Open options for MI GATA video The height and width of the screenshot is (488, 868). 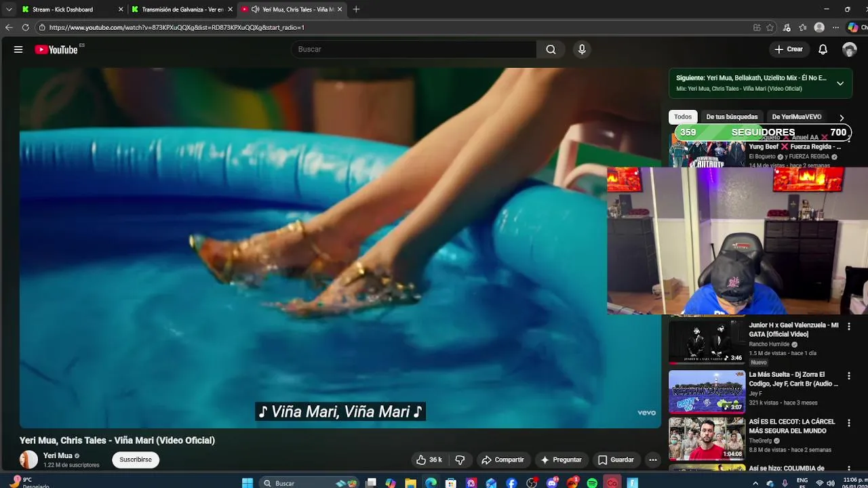848,327
